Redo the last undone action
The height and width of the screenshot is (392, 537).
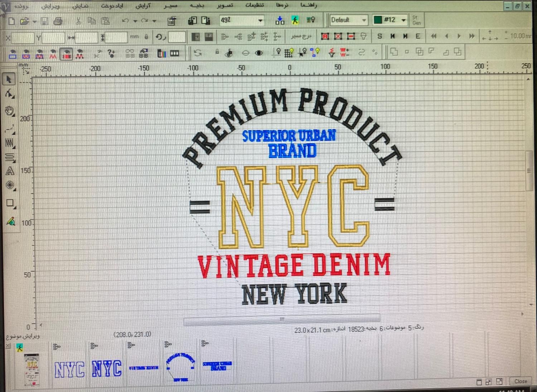pos(145,21)
